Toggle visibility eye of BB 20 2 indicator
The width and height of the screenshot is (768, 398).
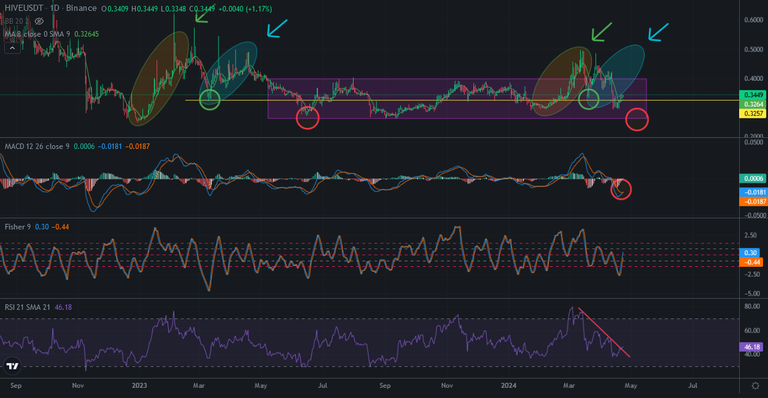[x=39, y=21]
